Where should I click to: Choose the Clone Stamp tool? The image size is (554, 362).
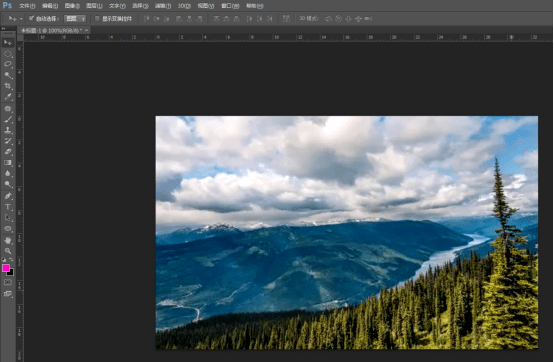pyautogui.click(x=8, y=130)
